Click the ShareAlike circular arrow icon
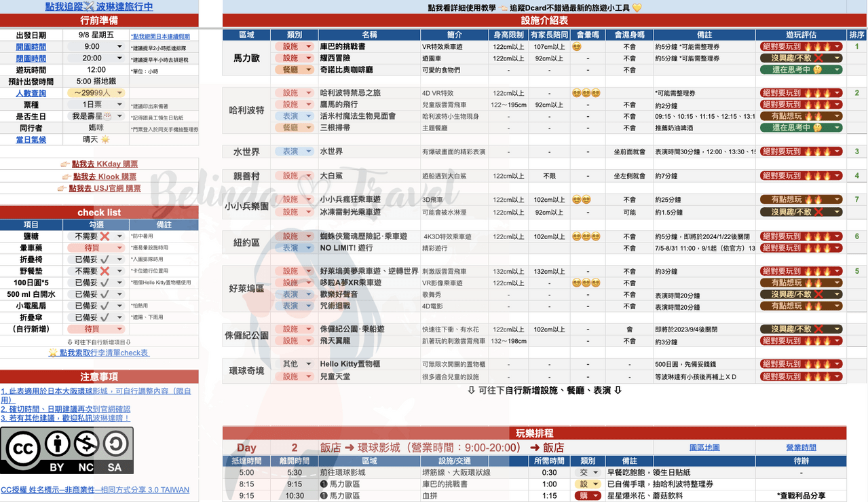The image size is (868, 502). coord(115,444)
